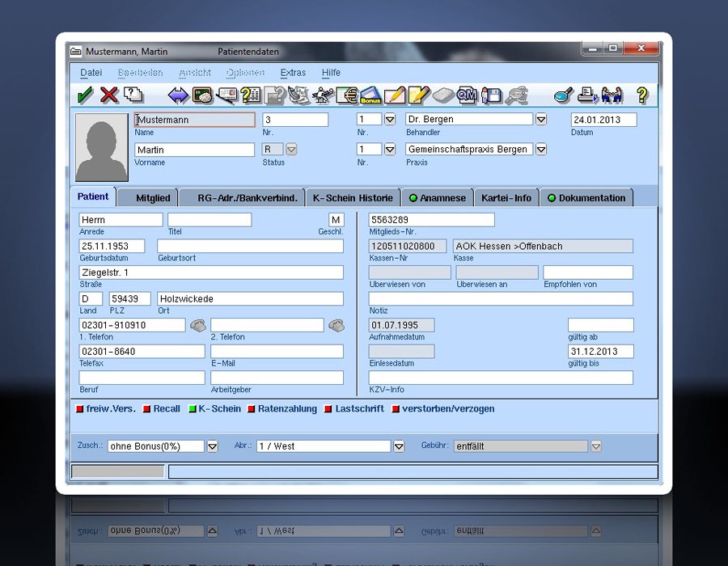Toggle the Recall indicator
Viewport: 728px width, 566px height.
pyautogui.click(x=147, y=409)
